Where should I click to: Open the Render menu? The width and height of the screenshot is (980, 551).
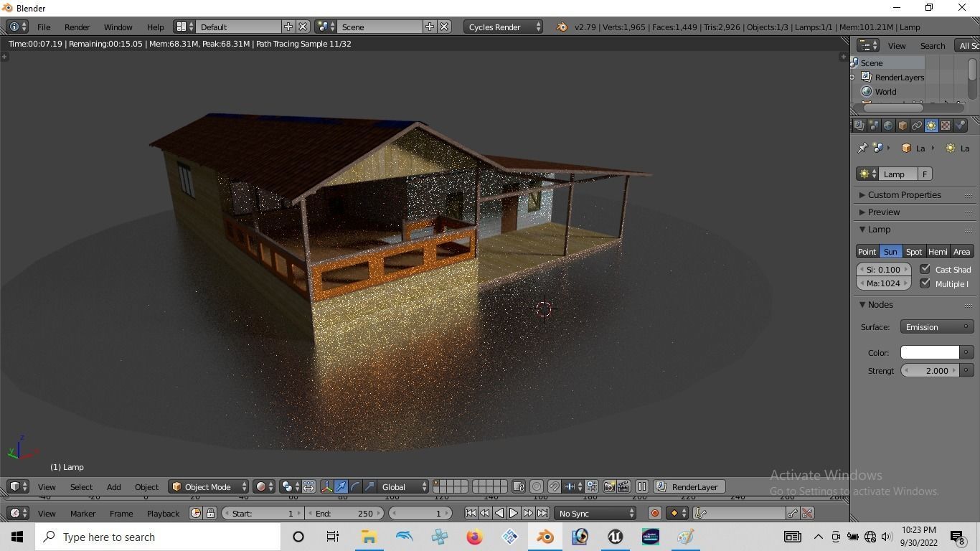(x=77, y=27)
